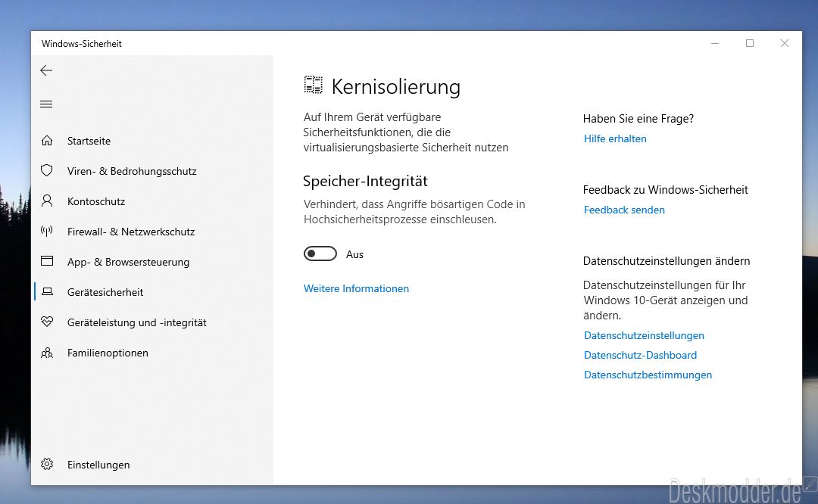Click the back arrow icon
Image resolution: width=818 pixels, height=504 pixels.
(46, 70)
